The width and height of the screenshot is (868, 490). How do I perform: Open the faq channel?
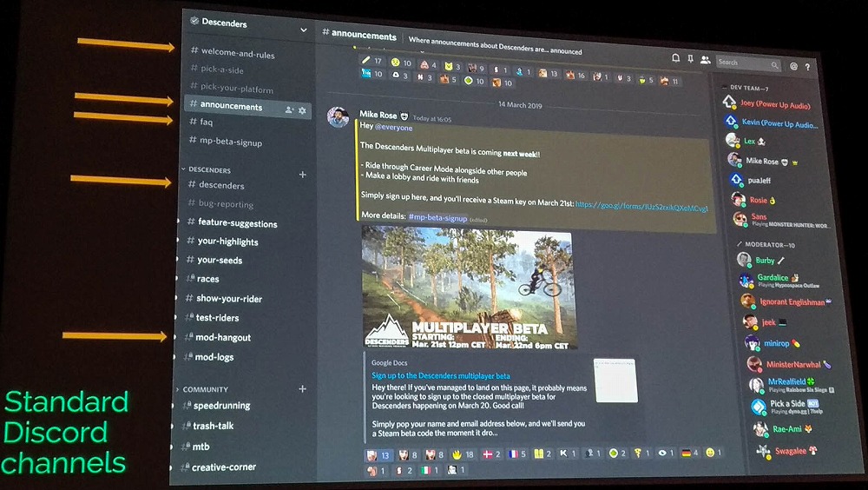click(201, 122)
